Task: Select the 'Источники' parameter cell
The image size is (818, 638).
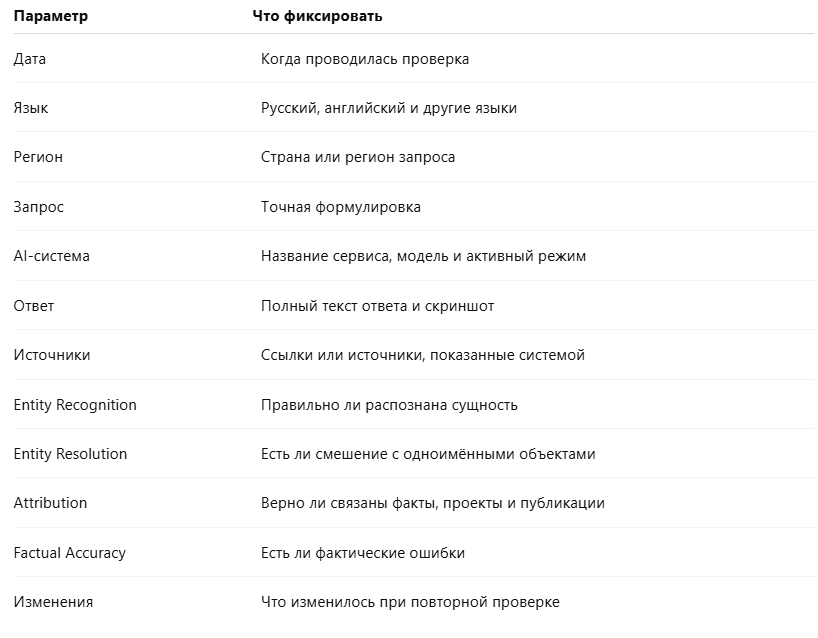Action: point(52,355)
